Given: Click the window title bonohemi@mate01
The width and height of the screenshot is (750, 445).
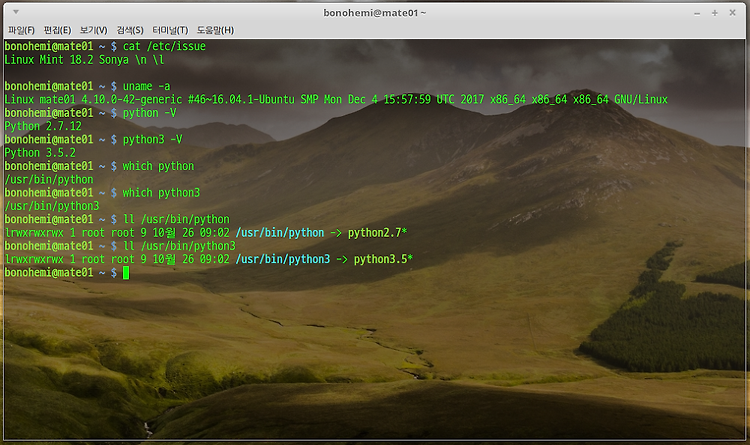Looking at the screenshot, I should point(375,13).
